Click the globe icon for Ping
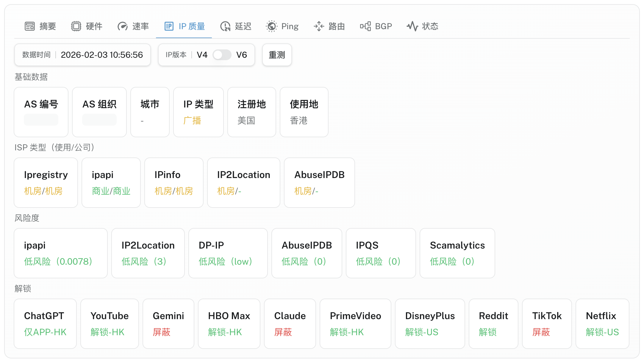The image size is (644, 362). tap(271, 26)
